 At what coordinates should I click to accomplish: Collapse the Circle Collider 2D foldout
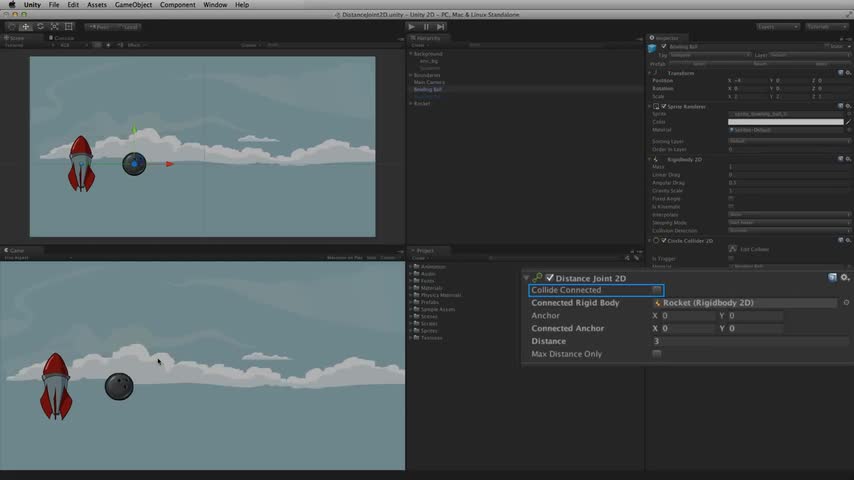click(x=649, y=240)
